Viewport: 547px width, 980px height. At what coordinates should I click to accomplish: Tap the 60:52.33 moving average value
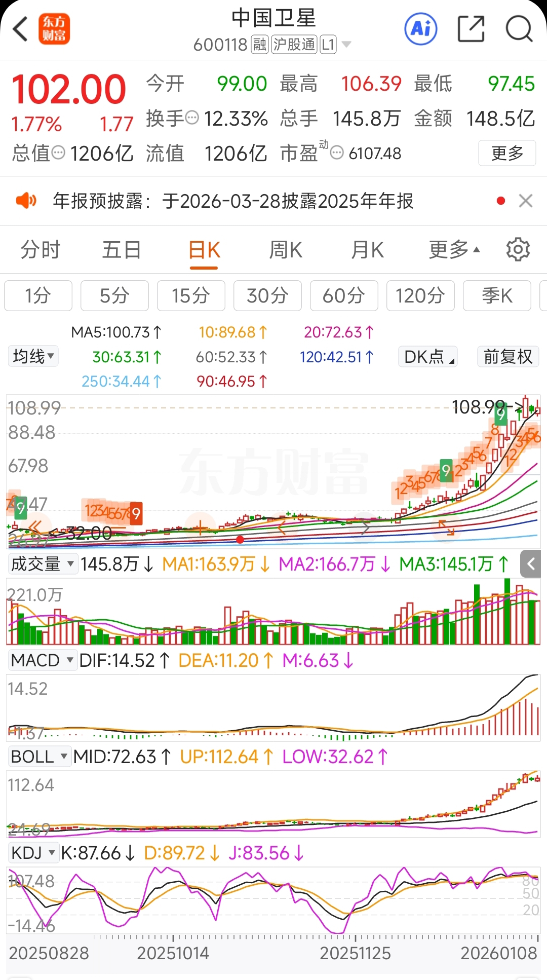coord(231,357)
